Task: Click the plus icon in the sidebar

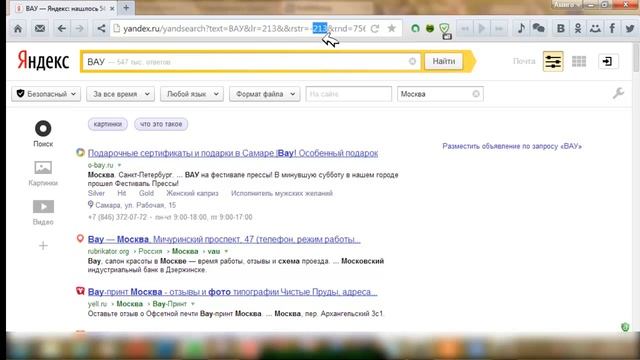Action: point(43,245)
